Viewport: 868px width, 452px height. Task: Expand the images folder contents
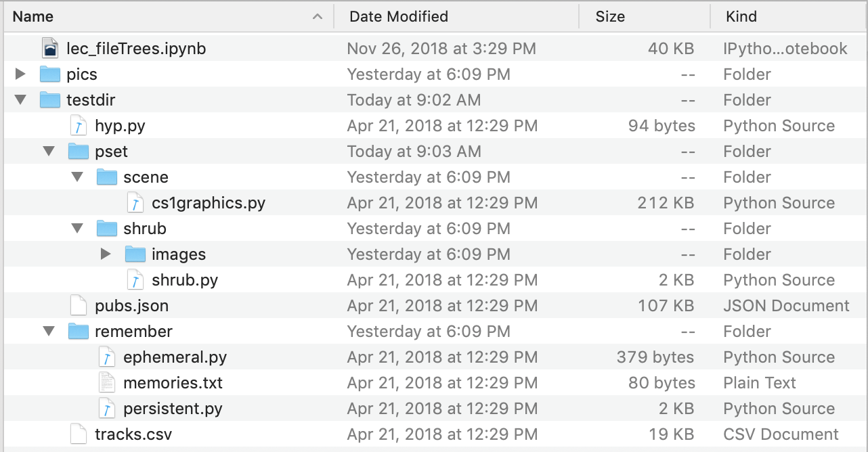pos(106,254)
